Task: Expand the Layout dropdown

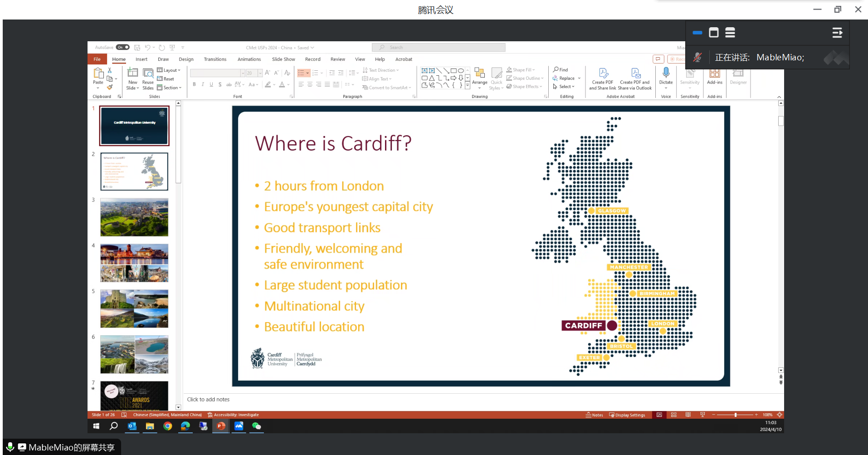Action: (x=169, y=70)
